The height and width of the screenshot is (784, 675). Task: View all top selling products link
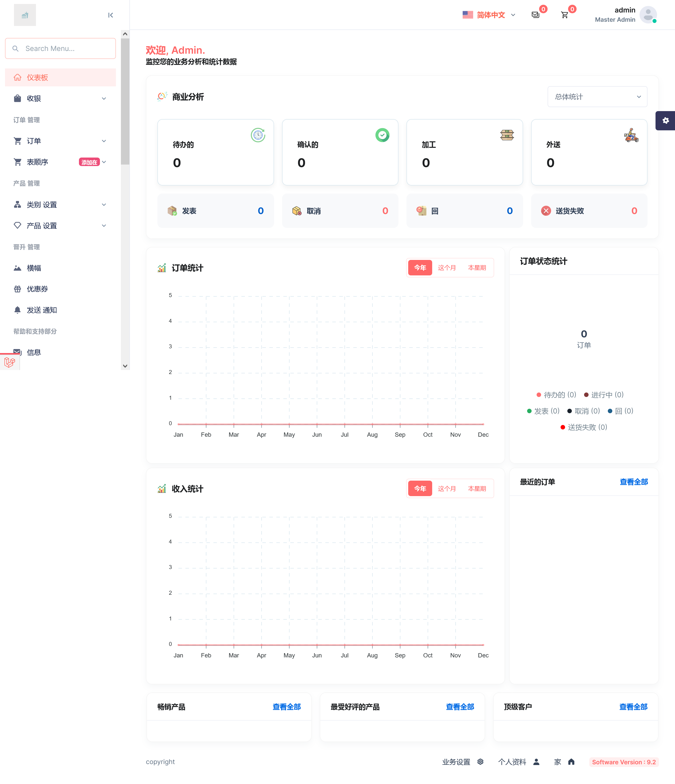coord(287,707)
